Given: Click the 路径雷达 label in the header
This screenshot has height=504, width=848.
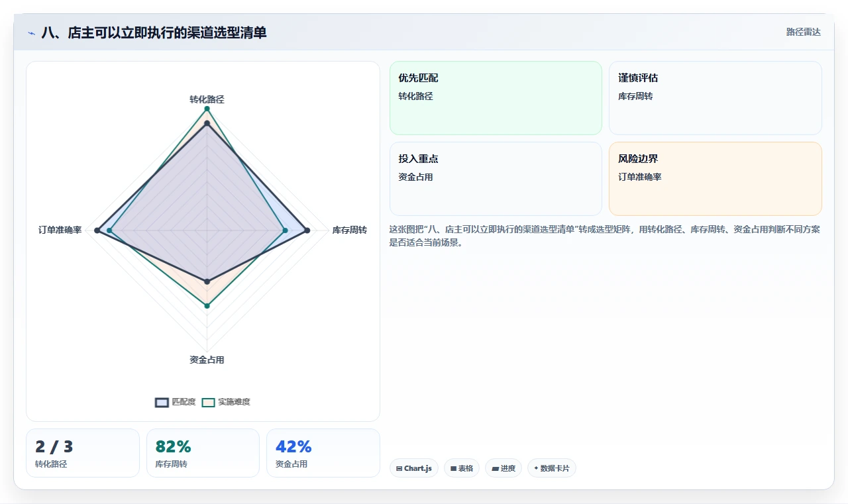Looking at the screenshot, I should 804,32.
